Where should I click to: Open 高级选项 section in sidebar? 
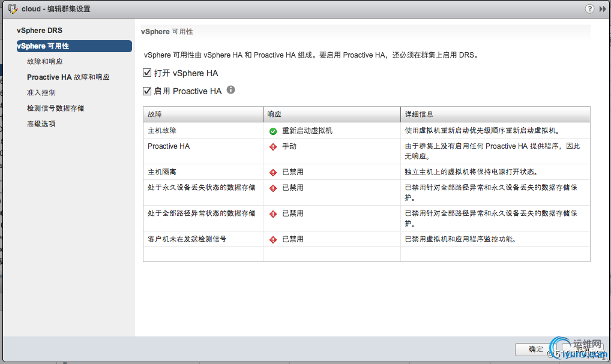(41, 124)
